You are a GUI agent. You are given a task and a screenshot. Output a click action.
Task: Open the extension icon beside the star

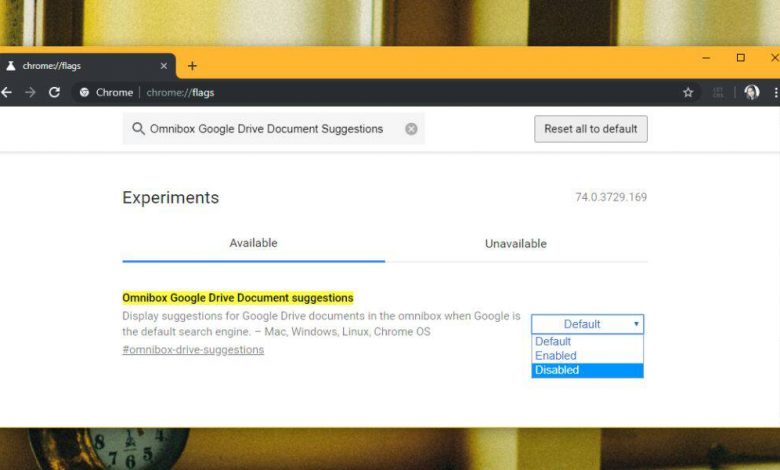(718, 92)
